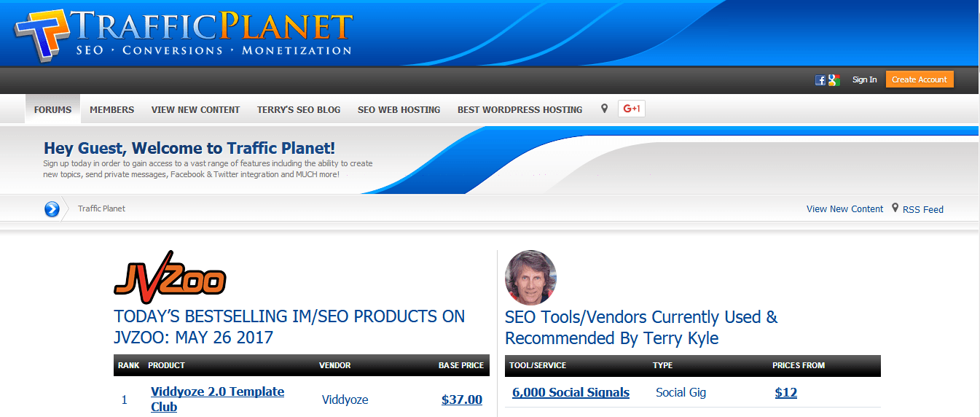Click the Hey Guest welcome heading

pos(189,149)
